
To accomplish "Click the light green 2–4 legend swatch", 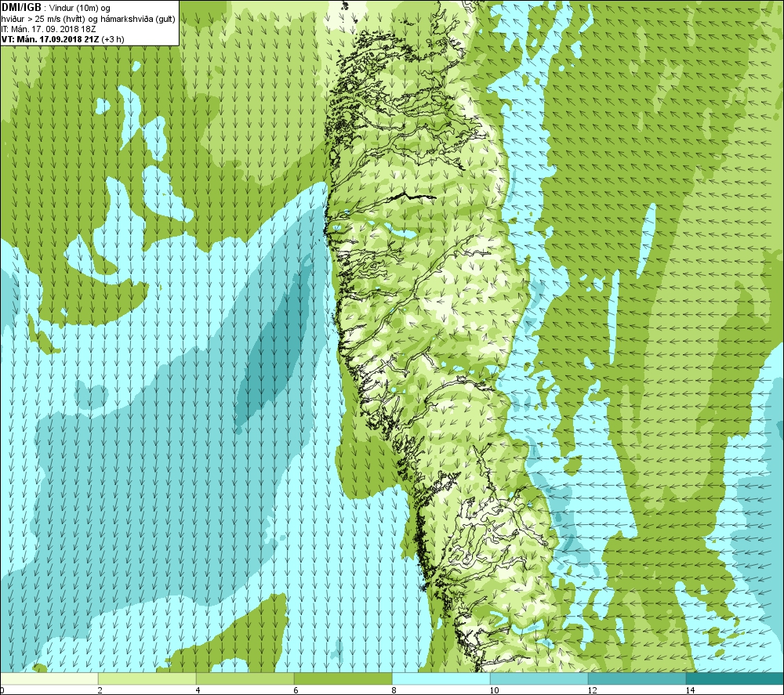I will click(x=147, y=679).
